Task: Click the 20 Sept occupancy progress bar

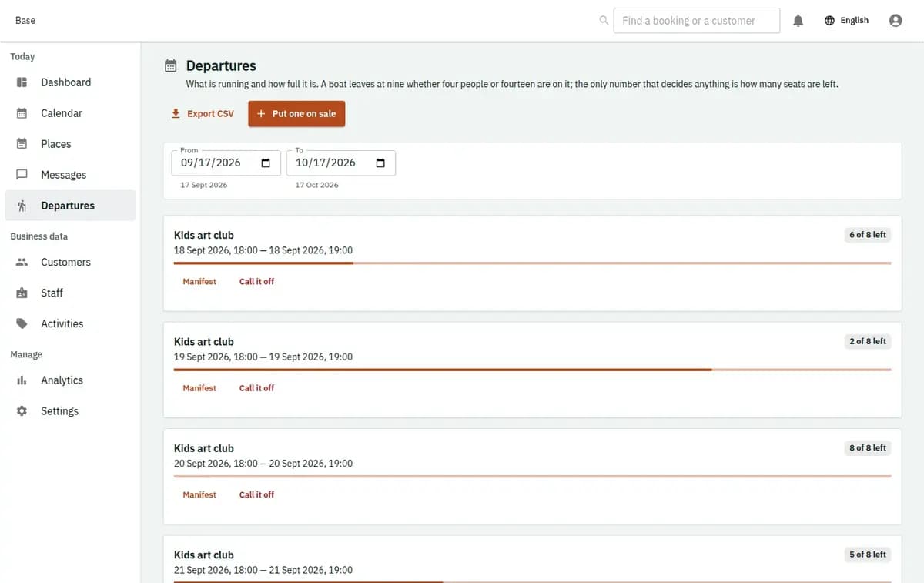Action: pos(533,476)
